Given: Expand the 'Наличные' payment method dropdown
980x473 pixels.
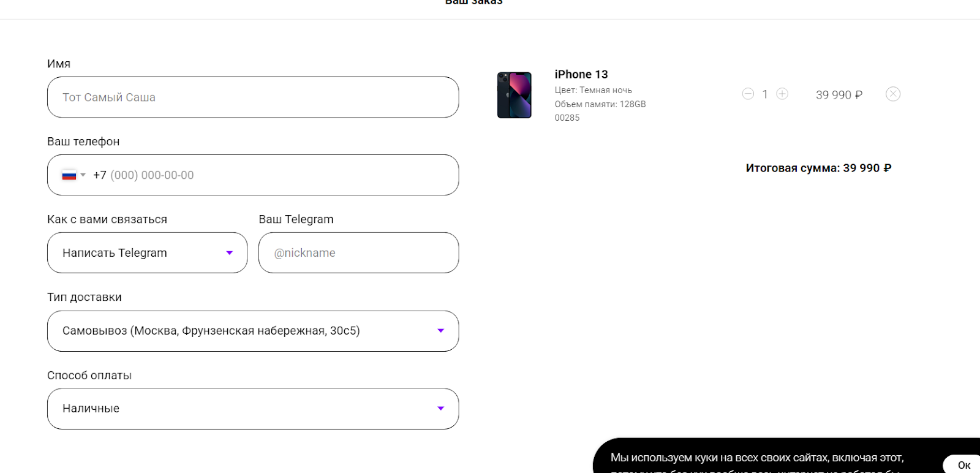Looking at the screenshot, I should (x=252, y=409).
